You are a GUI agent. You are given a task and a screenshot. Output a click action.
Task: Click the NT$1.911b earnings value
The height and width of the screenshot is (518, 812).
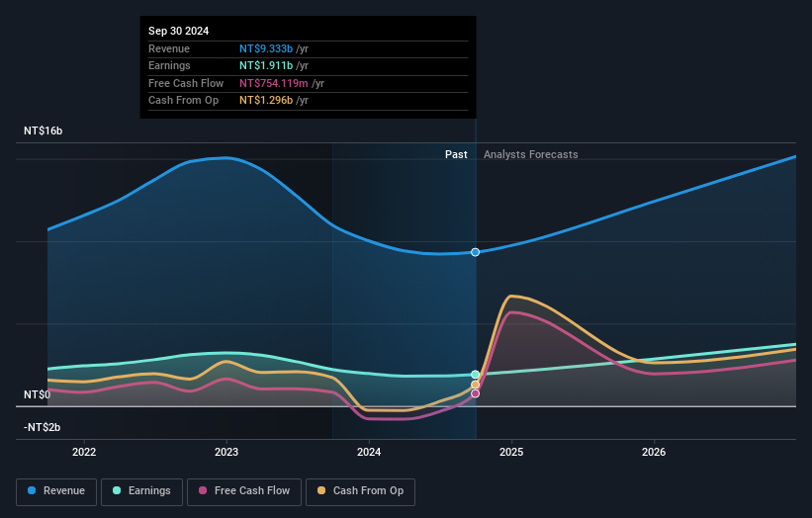pyautogui.click(x=266, y=65)
